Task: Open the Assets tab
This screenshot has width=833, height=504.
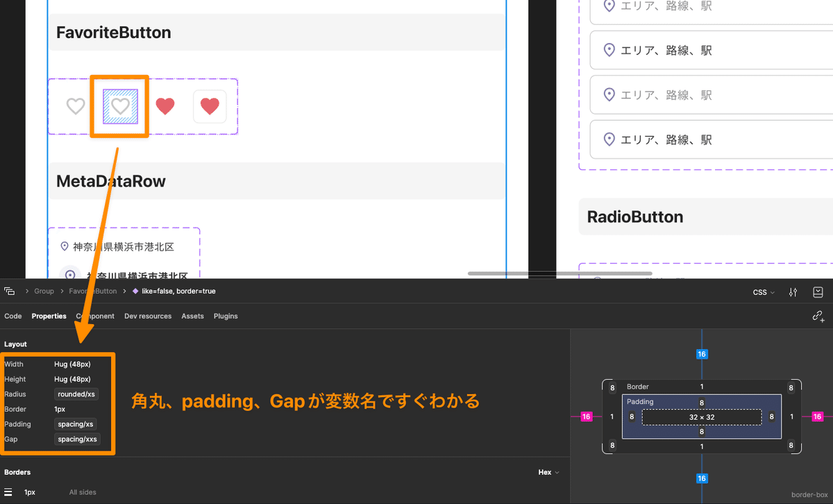Action: [x=193, y=316]
